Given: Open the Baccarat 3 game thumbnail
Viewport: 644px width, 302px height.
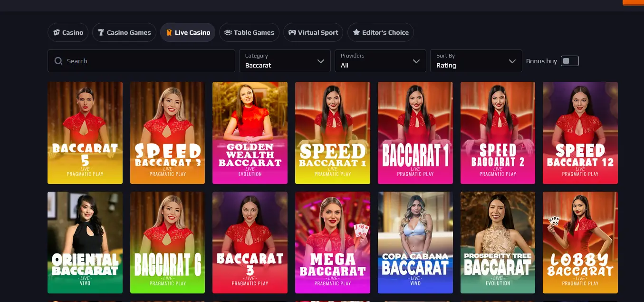Looking at the screenshot, I should [250, 243].
